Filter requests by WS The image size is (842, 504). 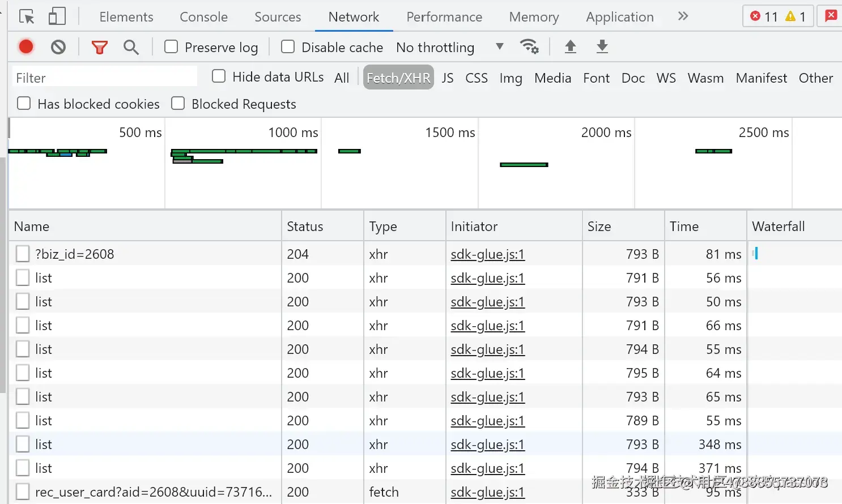click(x=666, y=78)
